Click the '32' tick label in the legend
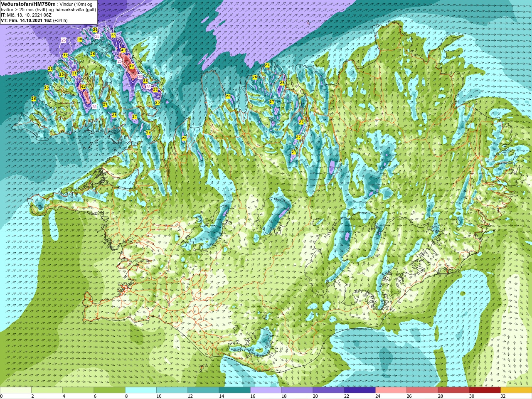This screenshot has height=399, width=532. pyautogui.click(x=503, y=396)
